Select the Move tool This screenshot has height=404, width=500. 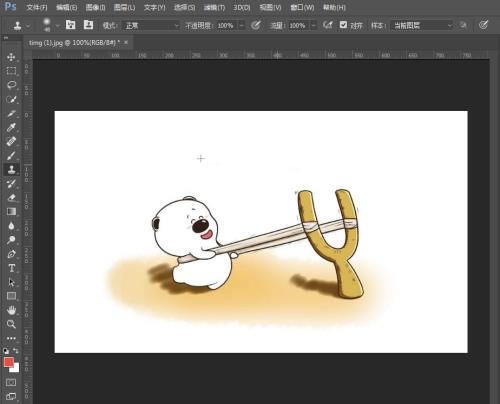click(11, 57)
